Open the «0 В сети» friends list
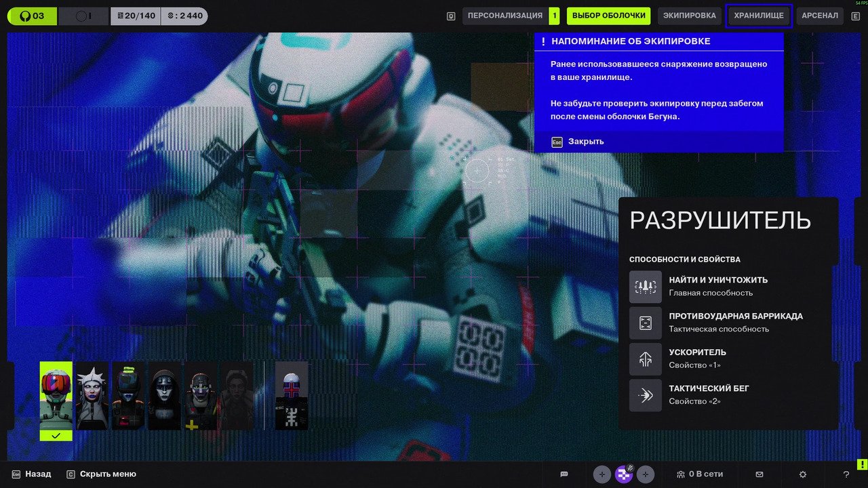The width and height of the screenshot is (868, 488). point(700,474)
